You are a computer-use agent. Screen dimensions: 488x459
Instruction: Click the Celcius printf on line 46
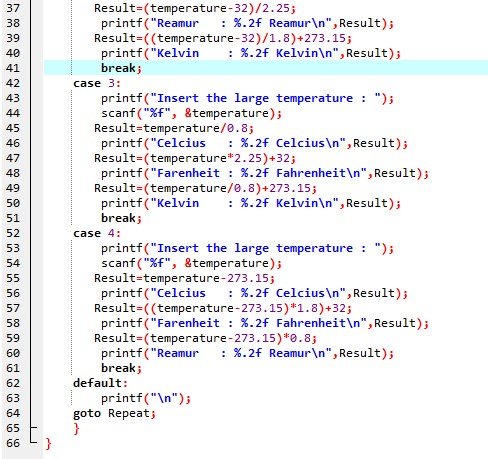coord(254,143)
